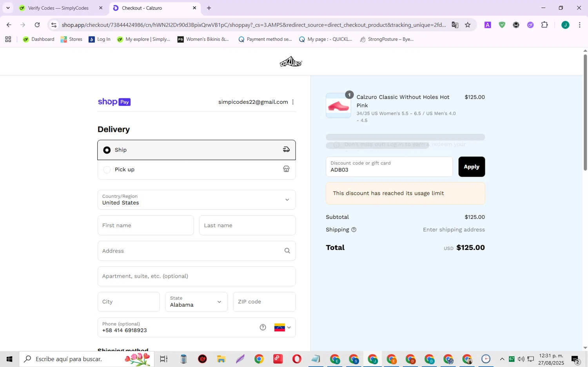Screen dimensions: 588x367
Task: Open the green shield AdGuard extension
Action: pyautogui.click(x=502, y=25)
